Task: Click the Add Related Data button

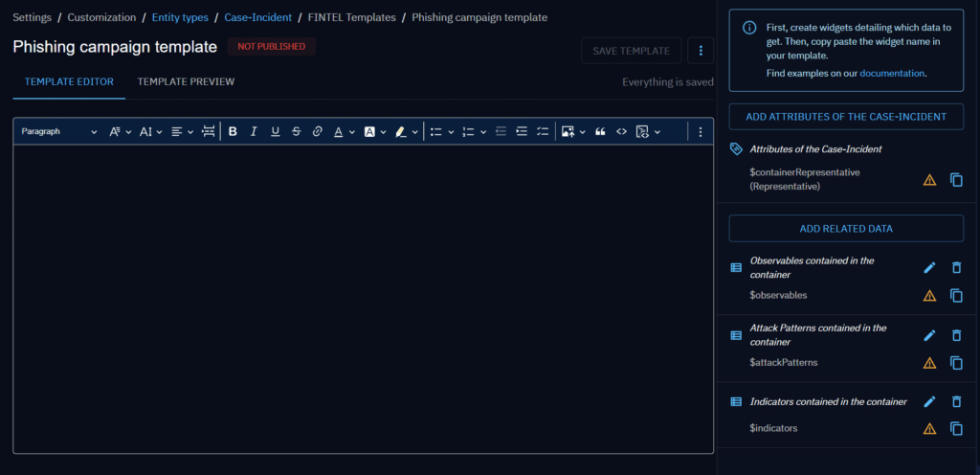Action: click(x=846, y=229)
